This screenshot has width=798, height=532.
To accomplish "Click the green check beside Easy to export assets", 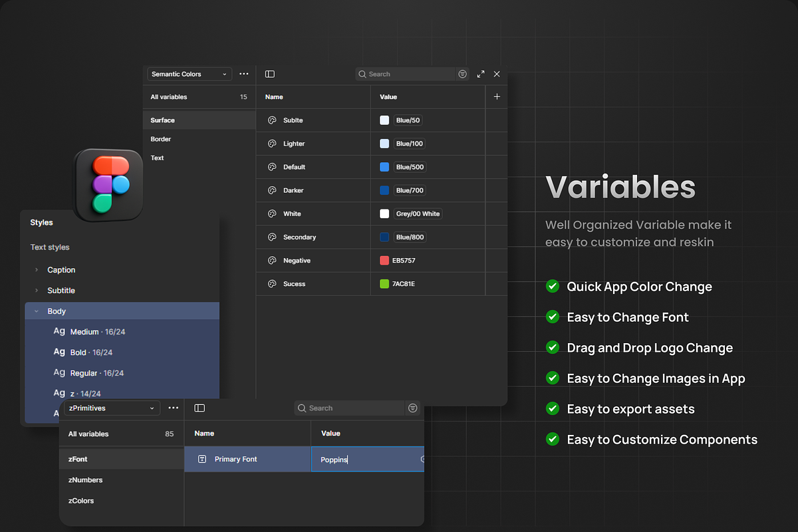I will click(x=552, y=408).
